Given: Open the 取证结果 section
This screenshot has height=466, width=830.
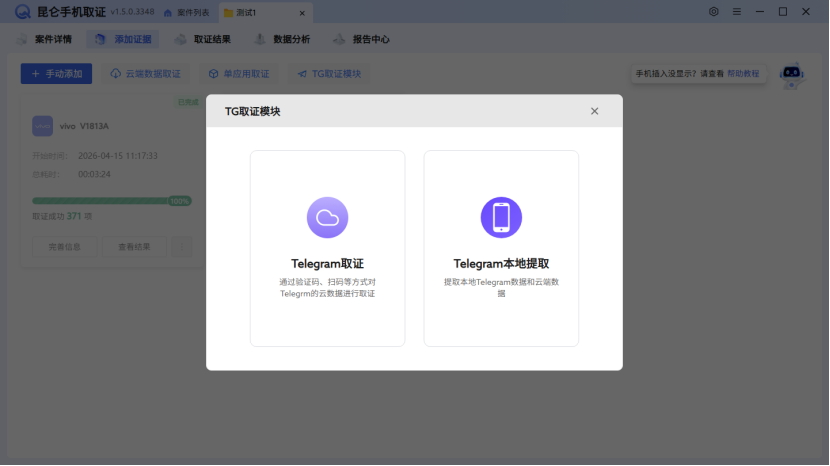Looking at the screenshot, I should (203, 39).
